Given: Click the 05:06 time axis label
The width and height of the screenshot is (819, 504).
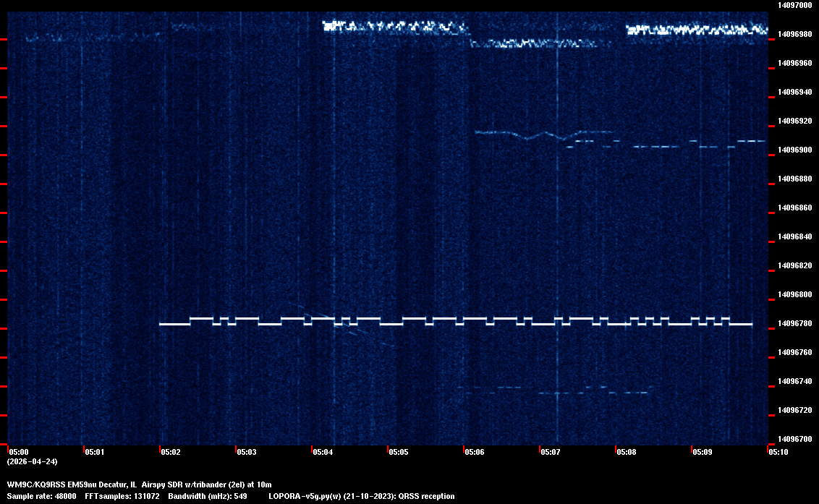Looking at the screenshot, I should click(474, 452).
